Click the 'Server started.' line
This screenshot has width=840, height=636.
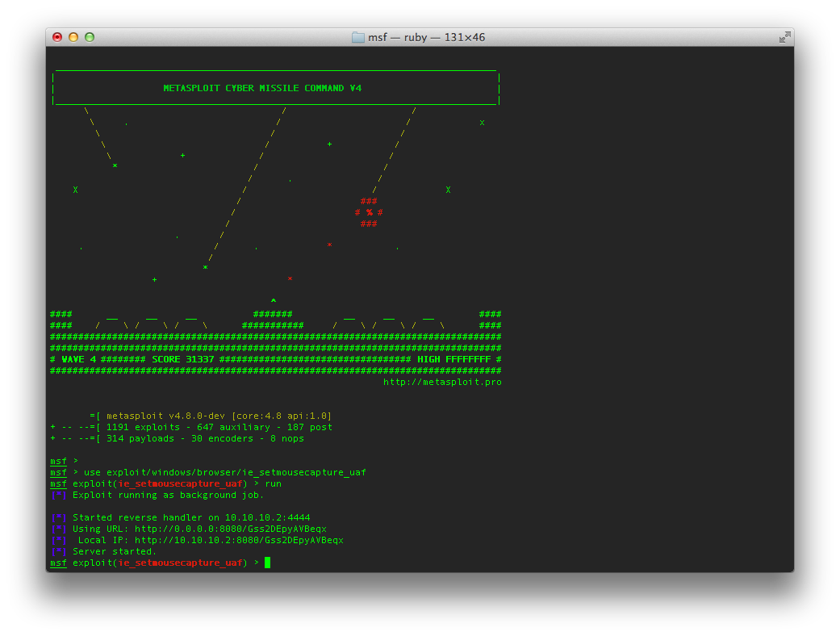coord(115,551)
